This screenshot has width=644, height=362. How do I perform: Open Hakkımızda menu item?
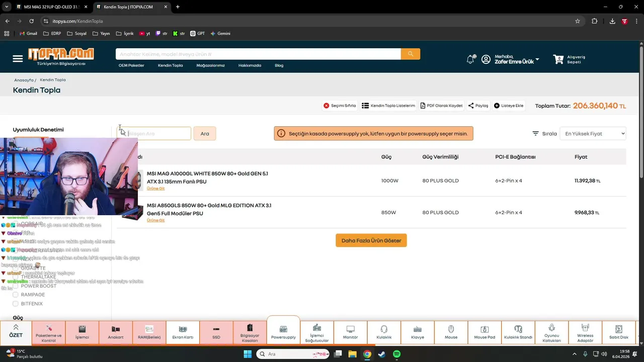(250, 65)
